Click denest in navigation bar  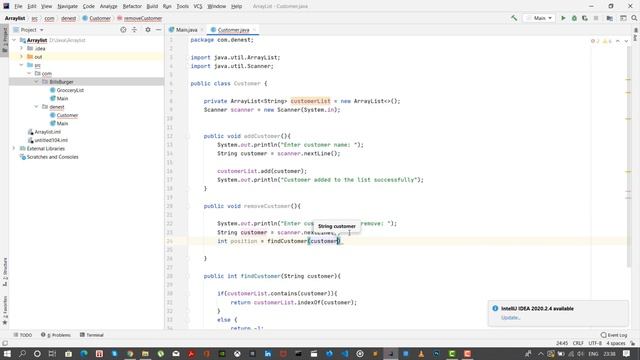(69, 18)
